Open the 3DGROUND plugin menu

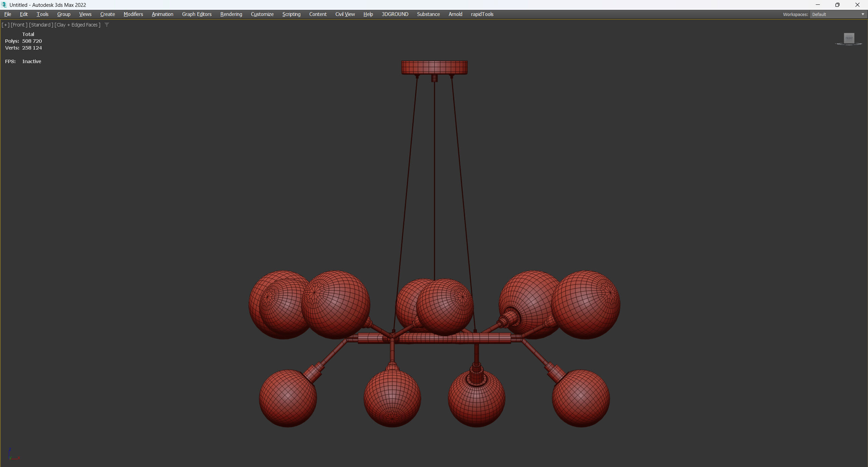click(395, 14)
